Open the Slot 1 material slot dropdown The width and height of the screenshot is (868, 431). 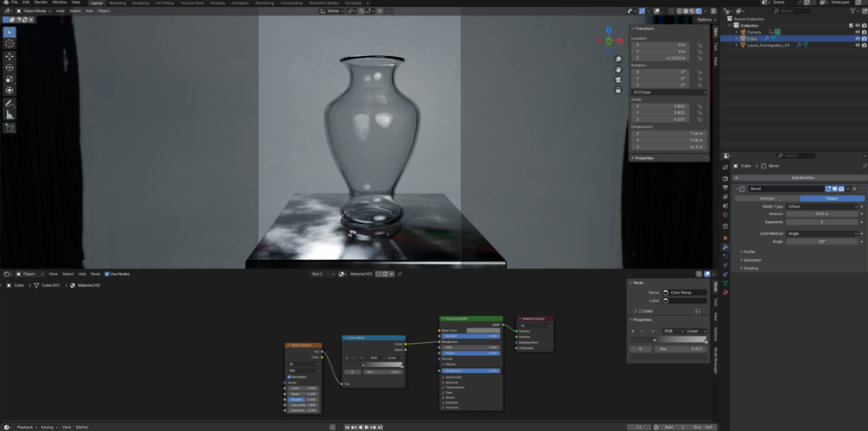click(323, 274)
